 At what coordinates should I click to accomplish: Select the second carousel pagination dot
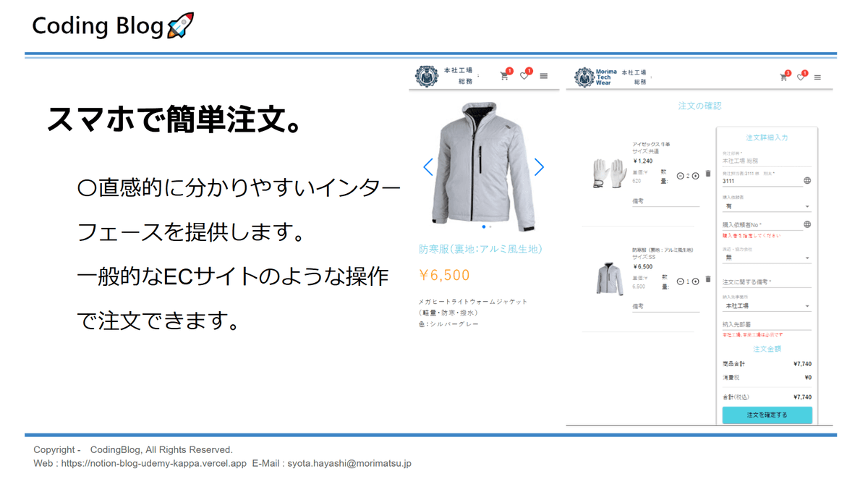489,227
